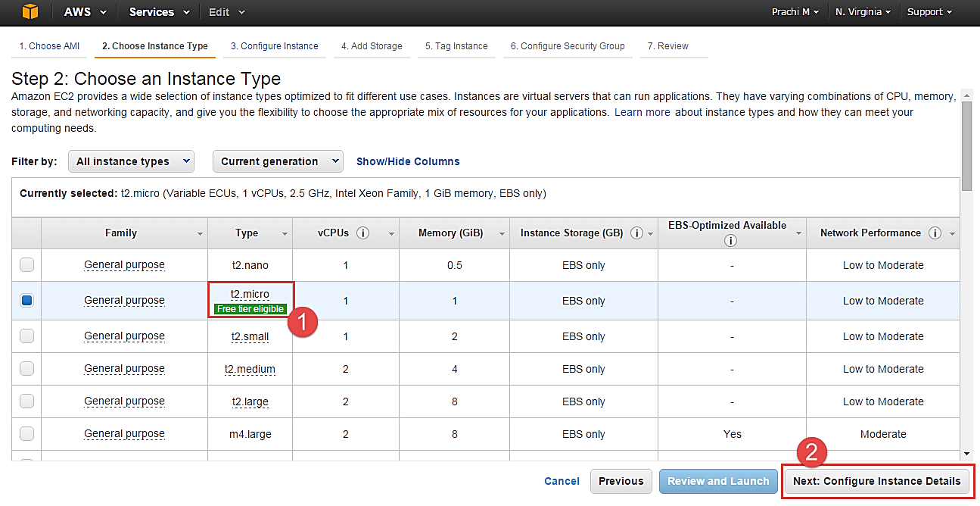Click Next: Configure Instance Details
980x506 pixels.
coord(876,481)
